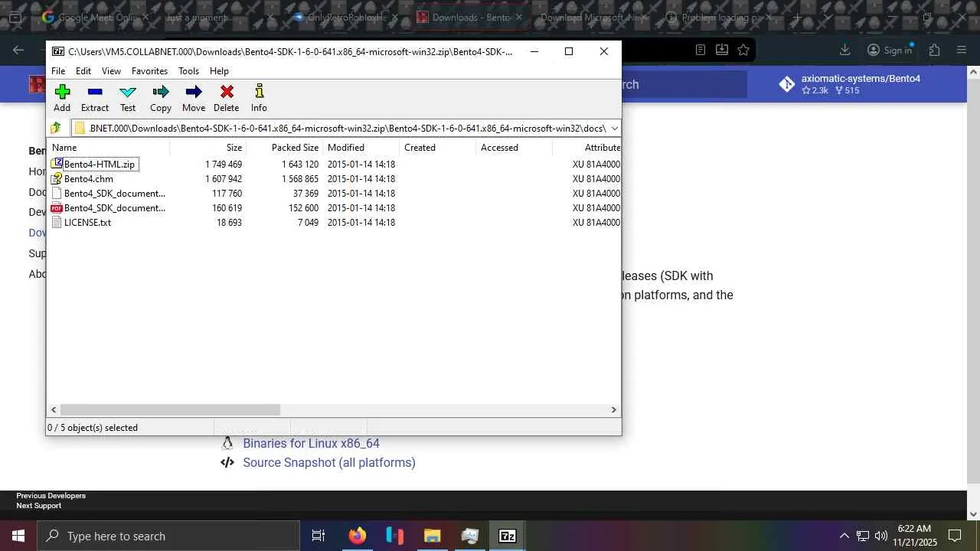The image size is (980, 551).
Task: Select the LICENSE.txt file
Action: point(87,223)
